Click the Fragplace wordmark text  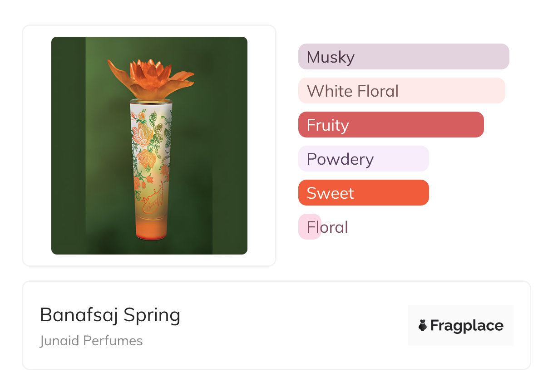pyautogui.click(x=467, y=325)
